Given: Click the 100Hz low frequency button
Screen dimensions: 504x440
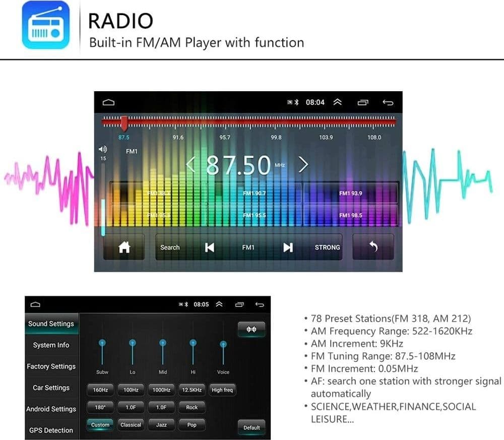Looking at the screenshot, I should pyautogui.click(x=131, y=390).
